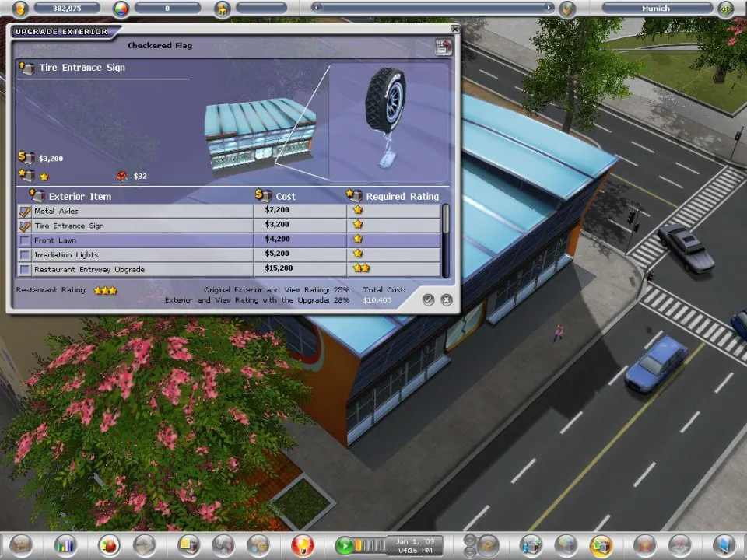Image resolution: width=747 pixels, height=560 pixels.
Task: Select the Restaurant Entryway Upgrade row
Action: (x=140, y=270)
